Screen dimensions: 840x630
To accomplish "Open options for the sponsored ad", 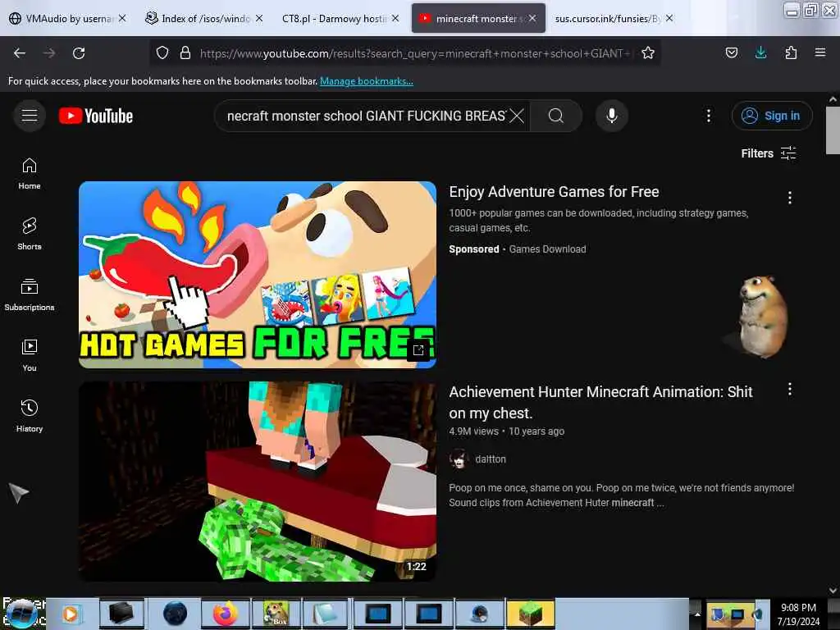I will point(790,198).
